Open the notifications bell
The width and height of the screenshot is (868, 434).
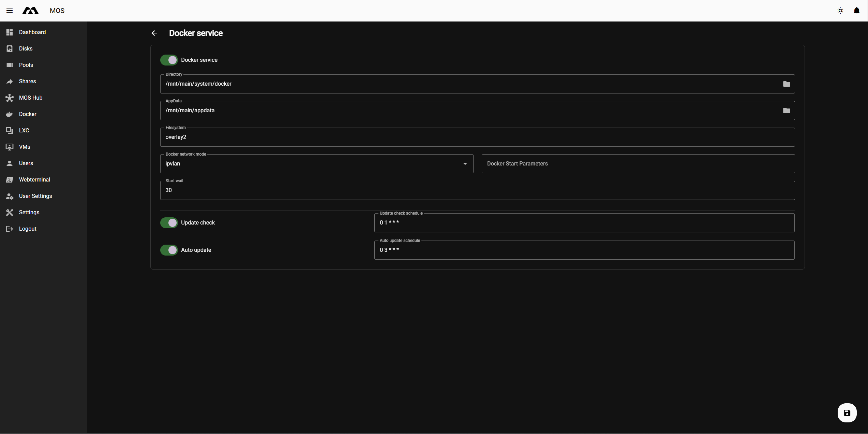coord(857,11)
